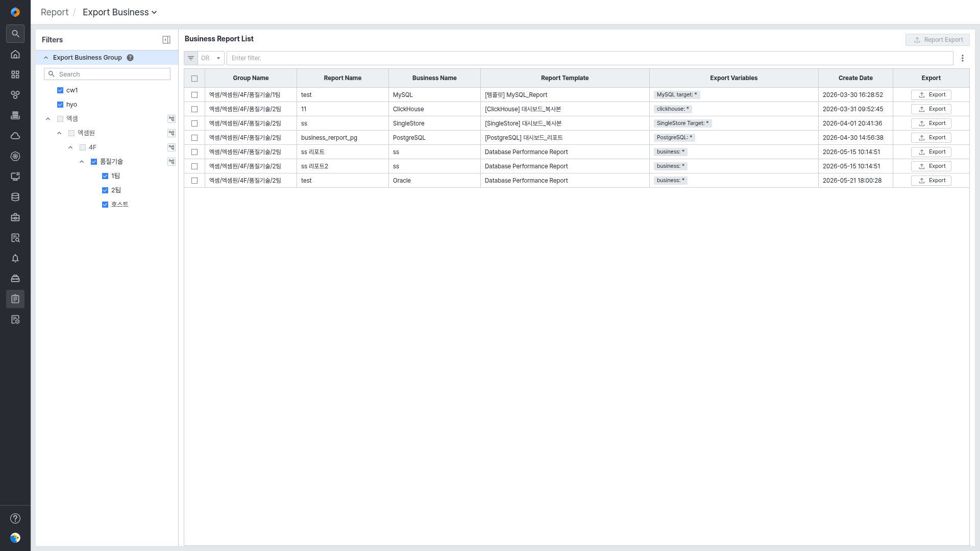980x551 pixels.
Task: Export the MySQL test report row
Action: [x=931, y=95]
